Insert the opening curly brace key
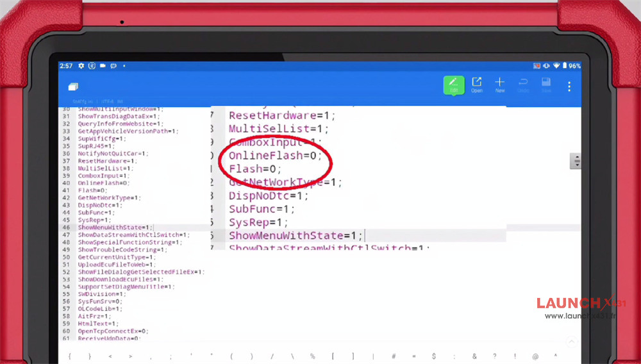Image resolution: width=641 pixels, height=364 pixels. coord(69,356)
